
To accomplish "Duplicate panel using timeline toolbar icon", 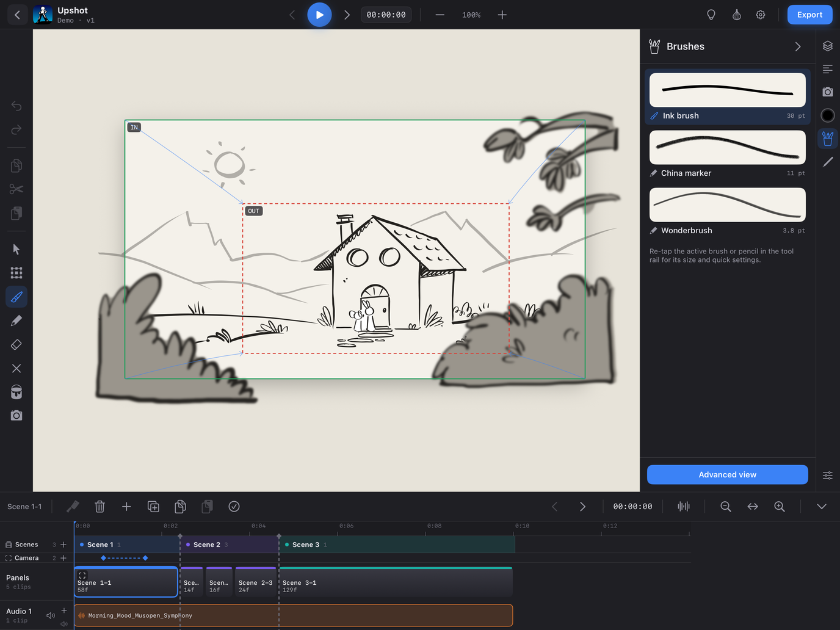I will click(153, 507).
